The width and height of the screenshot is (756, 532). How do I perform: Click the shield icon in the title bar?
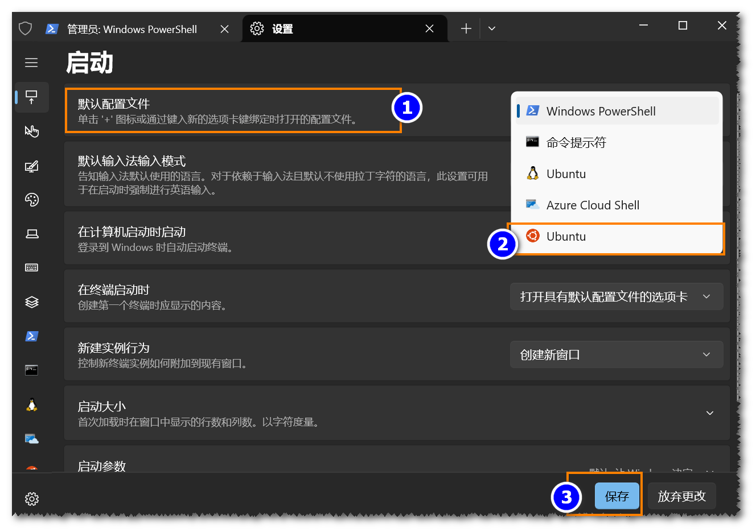[26, 28]
